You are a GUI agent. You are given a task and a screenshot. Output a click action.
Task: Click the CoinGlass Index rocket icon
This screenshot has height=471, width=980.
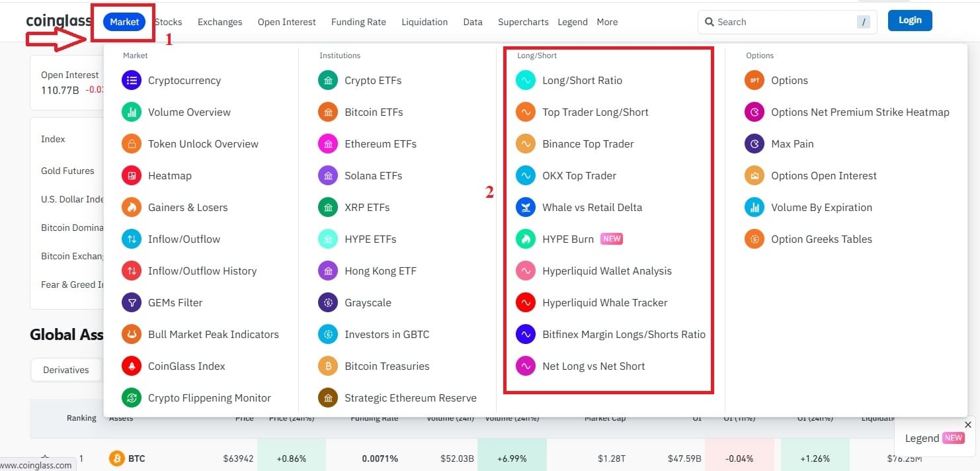132,366
